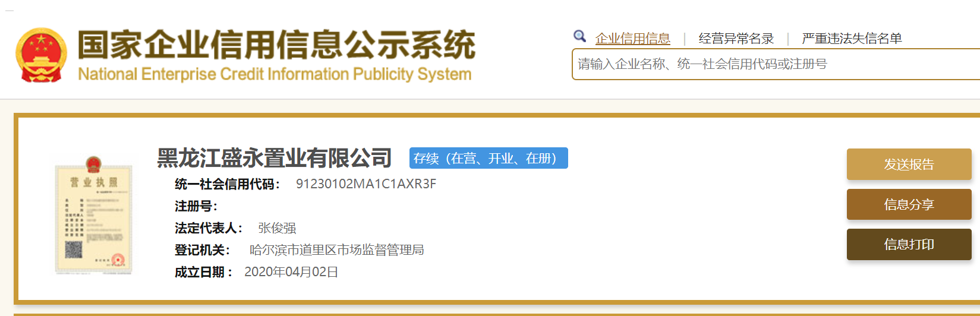
Task: Click the 注册号 label
Action: 196,206
